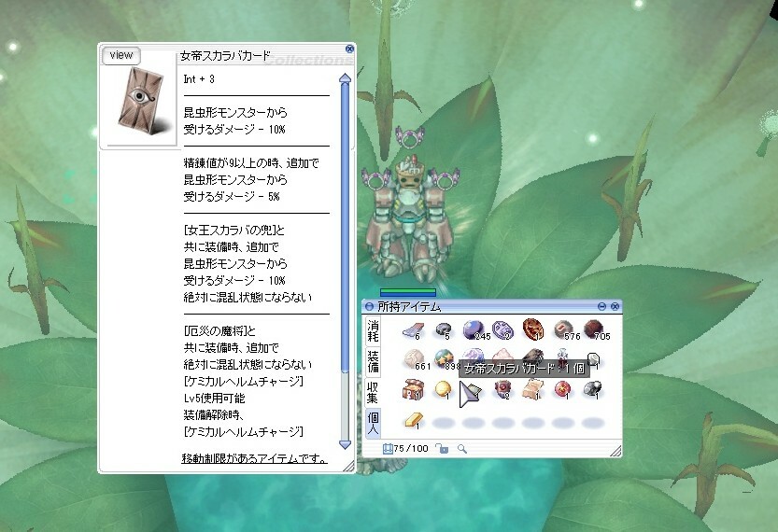Click the bag capacity icon next to 75/100
This screenshot has height=532, width=778.
point(388,449)
